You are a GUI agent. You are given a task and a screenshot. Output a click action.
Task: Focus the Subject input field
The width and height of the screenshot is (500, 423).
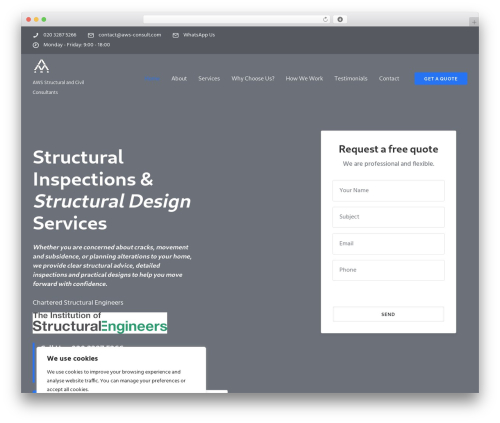[x=388, y=217]
